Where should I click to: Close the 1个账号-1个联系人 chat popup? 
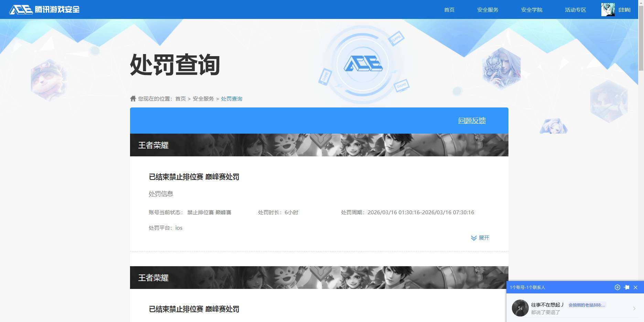(x=636, y=287)
